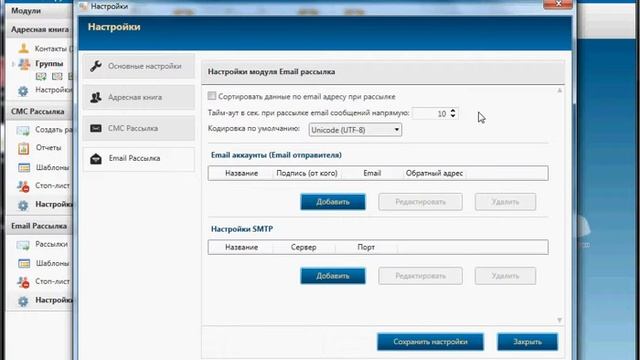Open the Группы people icon in sidebar

click(x=24, y=64)
